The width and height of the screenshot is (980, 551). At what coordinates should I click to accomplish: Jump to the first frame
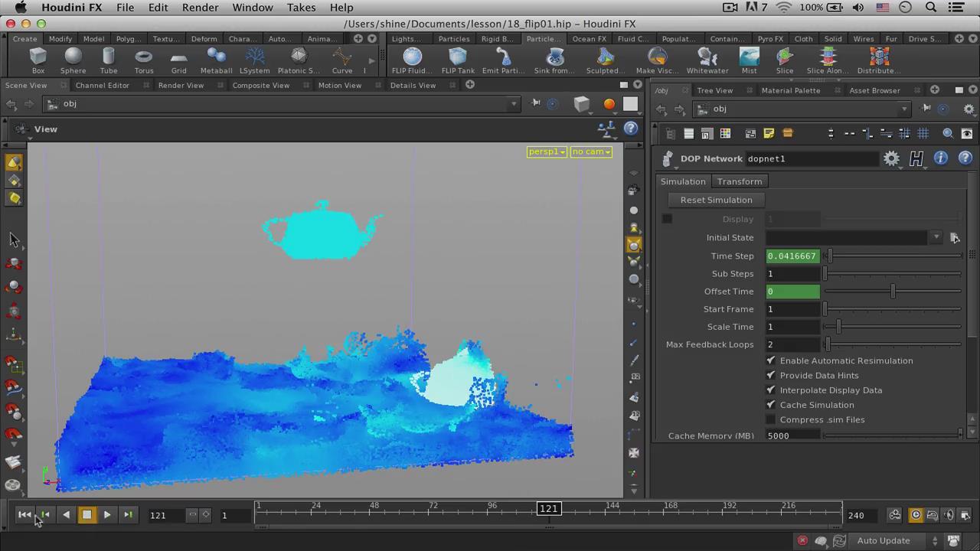[24, 515]
